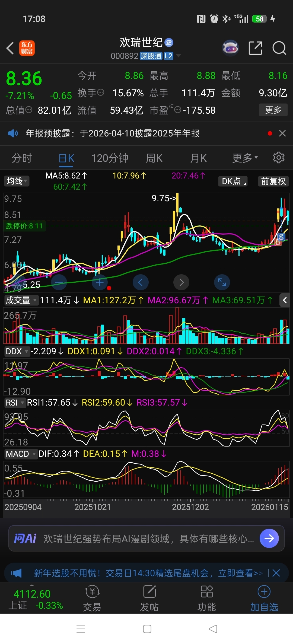The image size is (293, 644).
Task: Tap Android back triangle button
Action: [x=213, y=629]
